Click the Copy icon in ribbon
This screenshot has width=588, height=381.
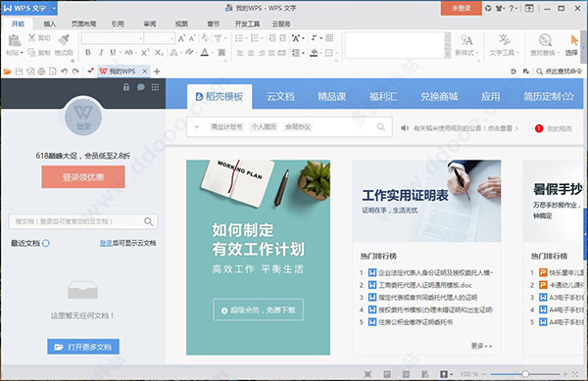click(32, 53)
